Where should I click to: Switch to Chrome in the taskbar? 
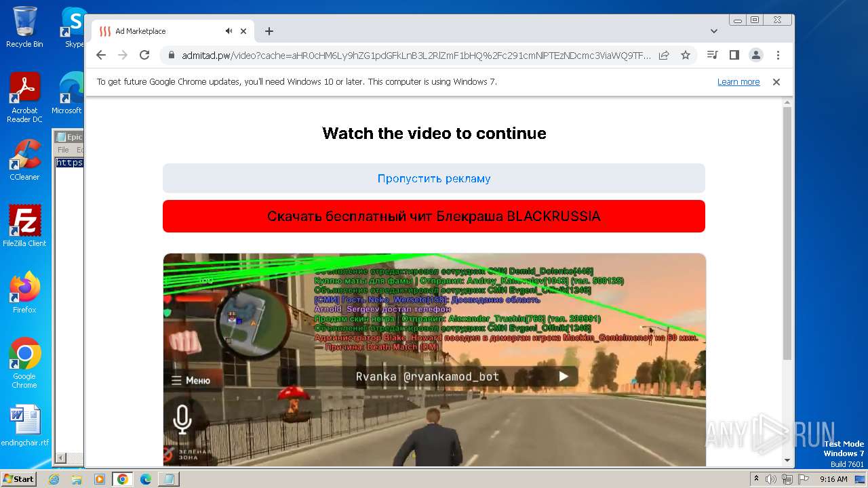(x=123, y=479)
